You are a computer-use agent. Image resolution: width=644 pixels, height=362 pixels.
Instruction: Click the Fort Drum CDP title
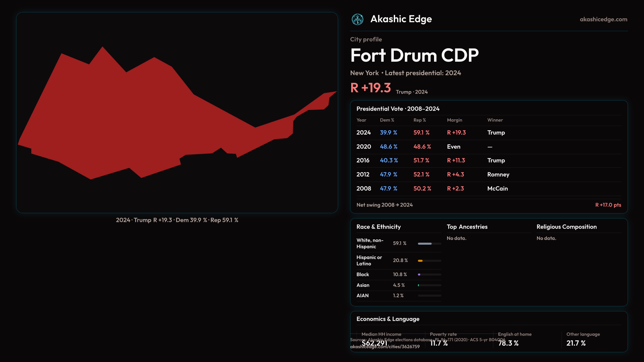point(414,55)
